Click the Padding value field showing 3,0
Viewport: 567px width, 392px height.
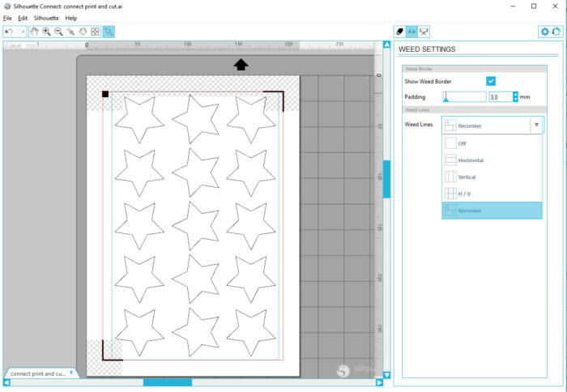(501, 97)
